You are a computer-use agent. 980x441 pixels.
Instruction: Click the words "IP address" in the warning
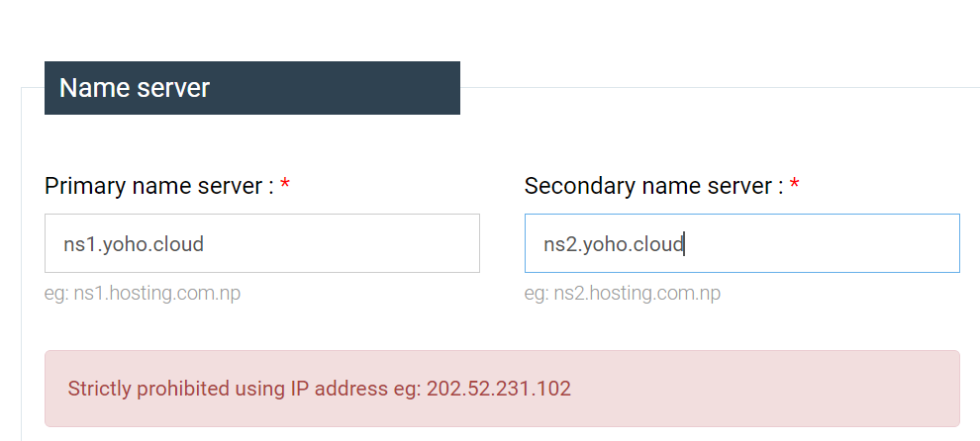coord(340,389)
